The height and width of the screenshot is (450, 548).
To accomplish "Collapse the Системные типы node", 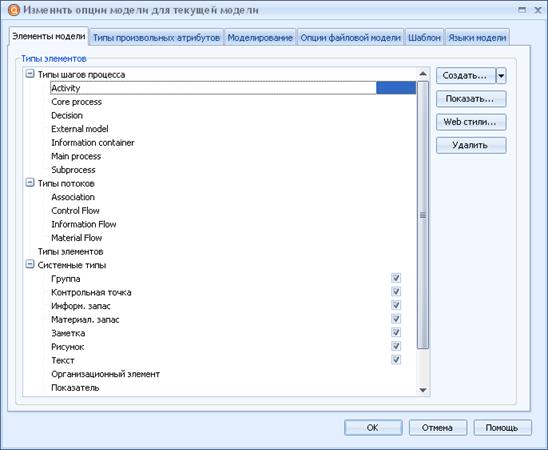I will click(30, 264).
